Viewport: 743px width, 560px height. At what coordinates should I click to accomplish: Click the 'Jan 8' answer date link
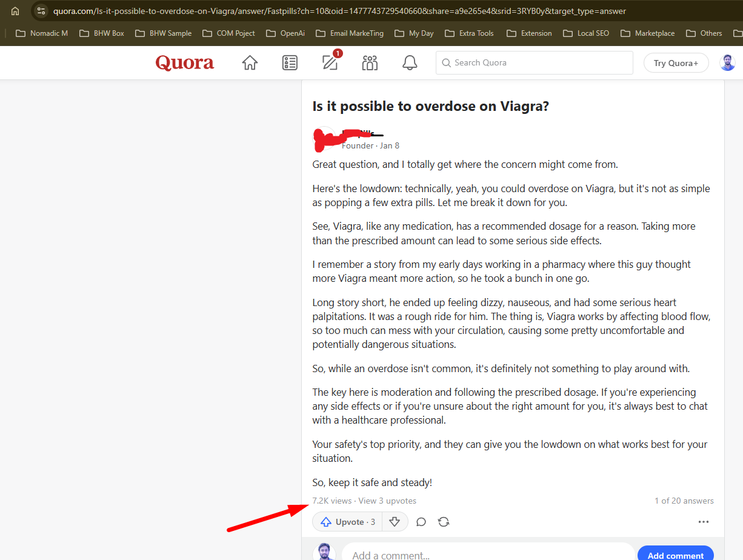tap(390, 145)
